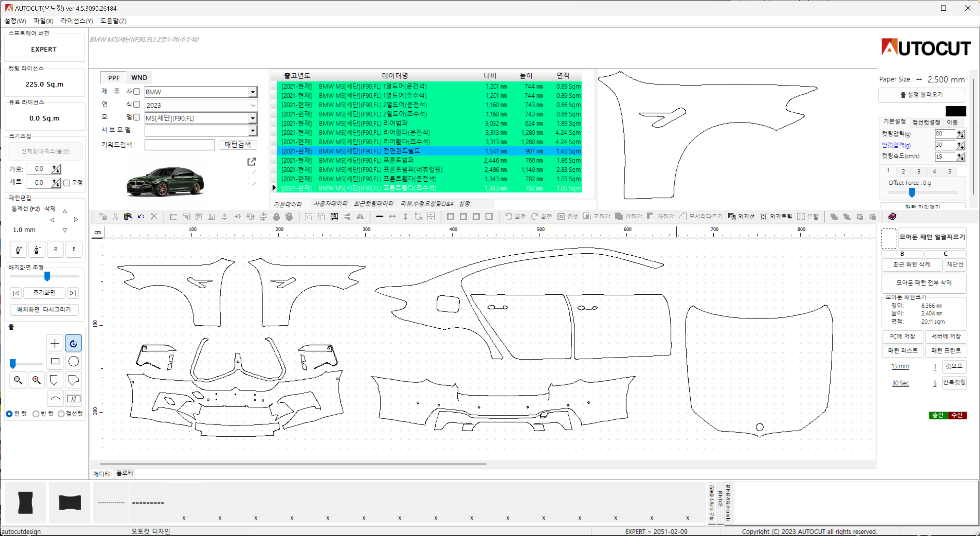Screen dimensions: 980x536
Task: Click the 배치화면 다시그리기 redraw button
Action: coord(44,310)
